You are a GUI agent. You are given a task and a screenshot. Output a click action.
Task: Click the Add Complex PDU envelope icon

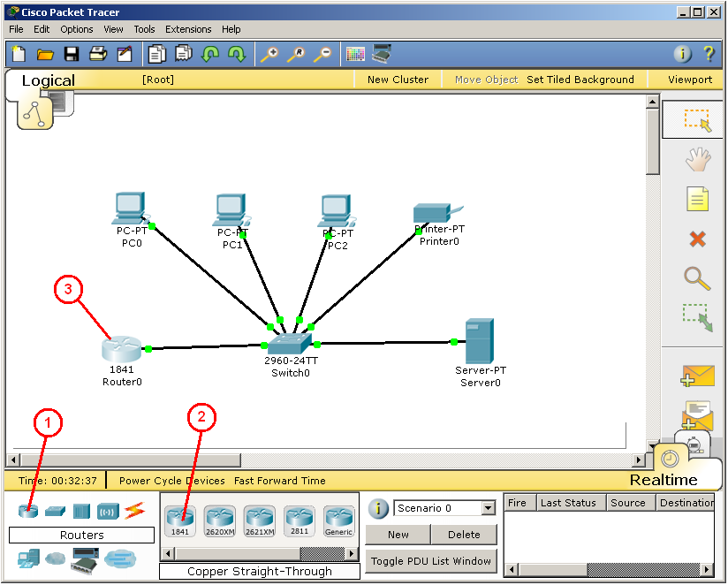point(697,414)
